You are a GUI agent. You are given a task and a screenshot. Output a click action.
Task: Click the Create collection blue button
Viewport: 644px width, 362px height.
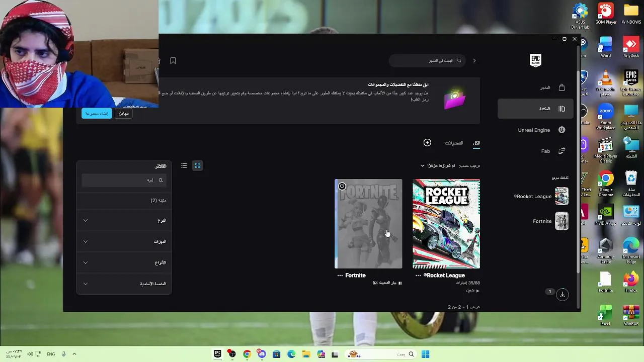click(97, 114)
